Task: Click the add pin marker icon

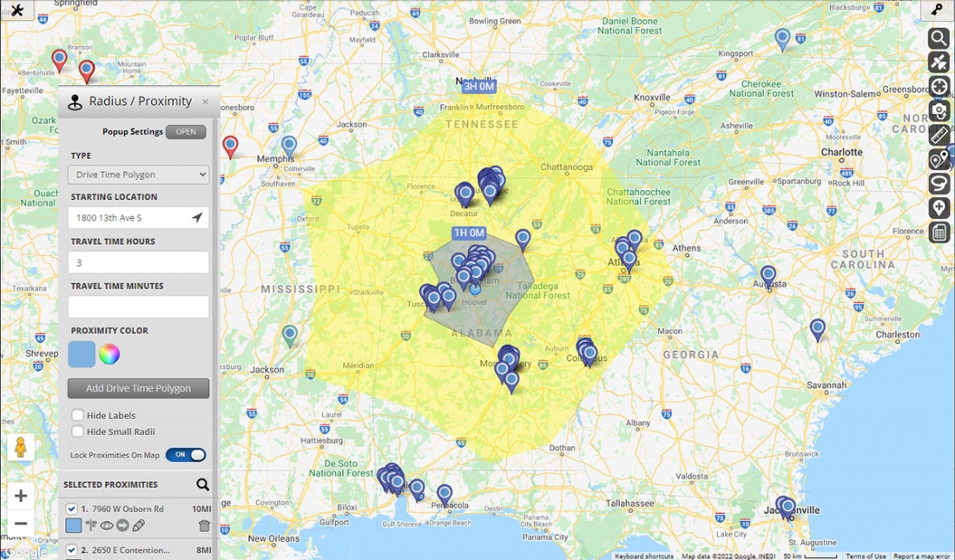Action: pos(939,208)
